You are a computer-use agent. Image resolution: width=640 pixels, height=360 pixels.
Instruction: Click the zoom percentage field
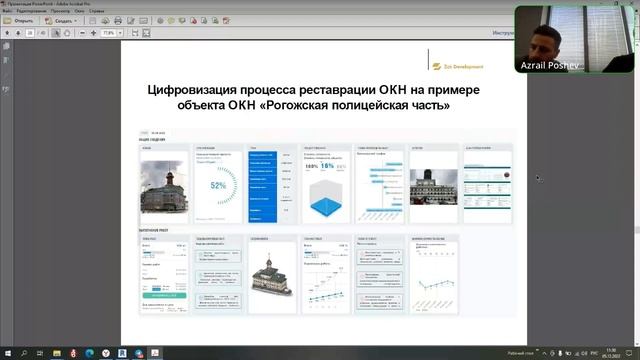[x=109, y=33]
